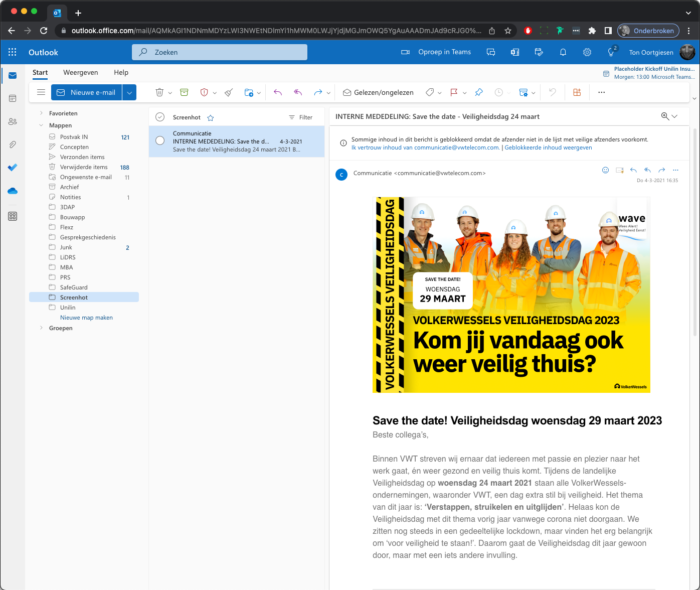Open Filter menu in message list

tap(300, 117)
